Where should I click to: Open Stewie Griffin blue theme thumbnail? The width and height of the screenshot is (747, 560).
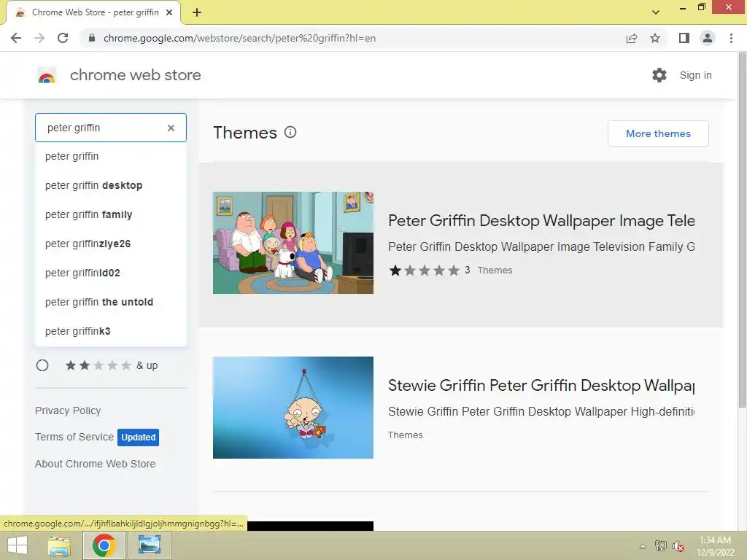(x=293, y=408)
